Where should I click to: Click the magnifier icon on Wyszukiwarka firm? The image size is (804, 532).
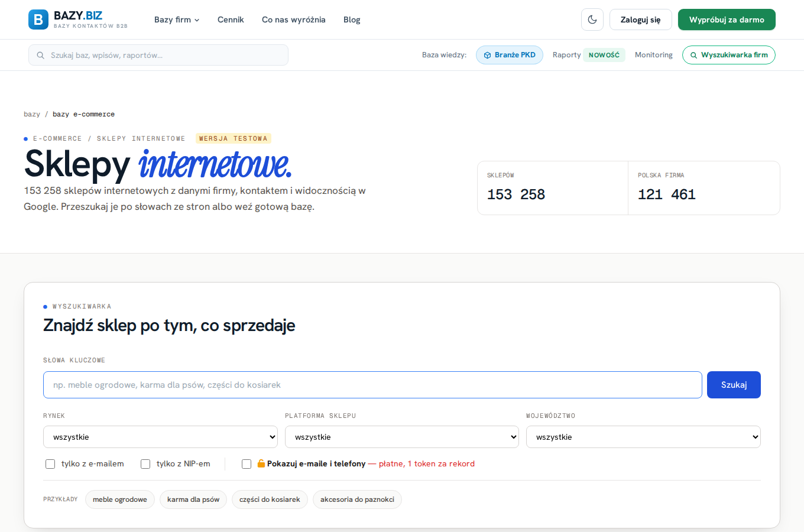coord(694,55)
